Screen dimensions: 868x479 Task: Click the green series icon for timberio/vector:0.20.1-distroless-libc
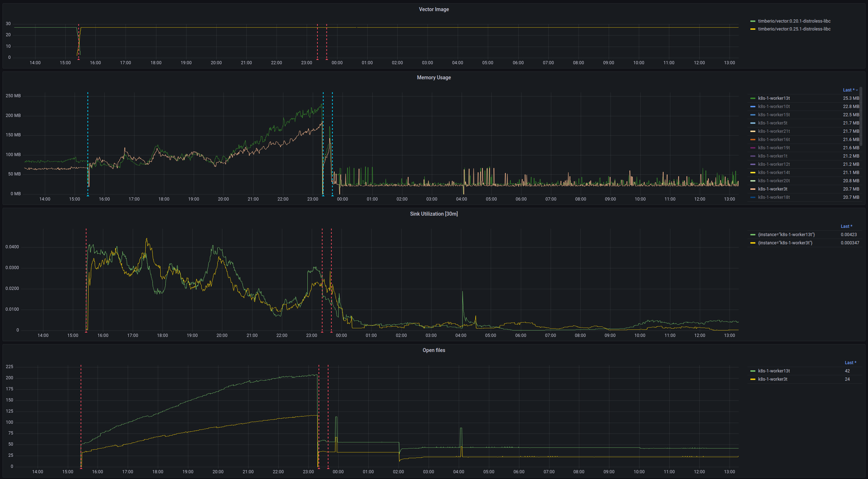753,21
